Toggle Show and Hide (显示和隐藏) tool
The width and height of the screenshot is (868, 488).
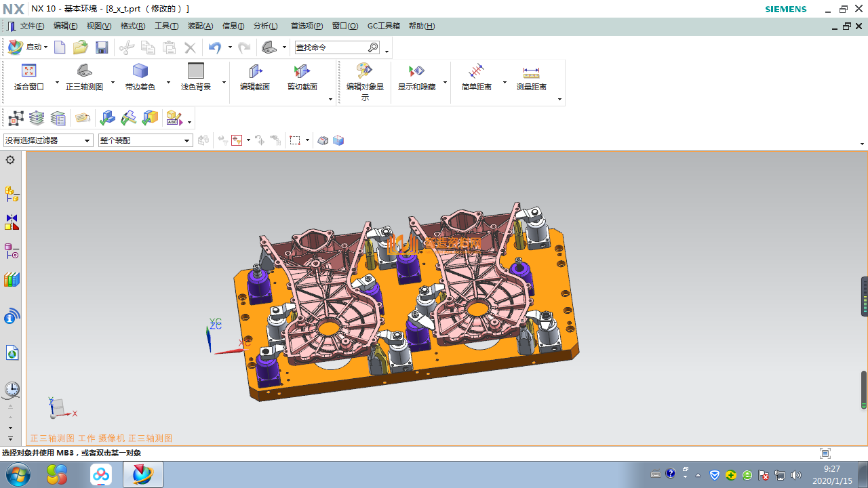[x=416, y=71]
